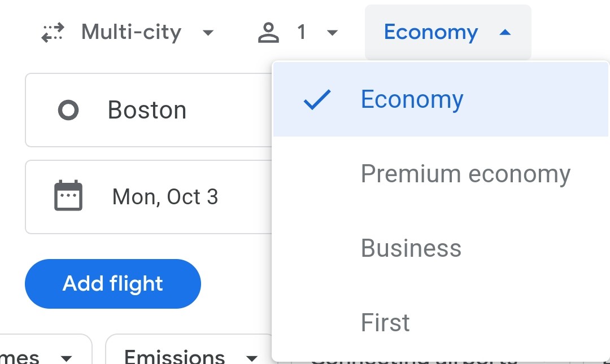This screenshot has width=610, height=364.
Task: Open the Emissions filter chip
Action: click(189, 349)
